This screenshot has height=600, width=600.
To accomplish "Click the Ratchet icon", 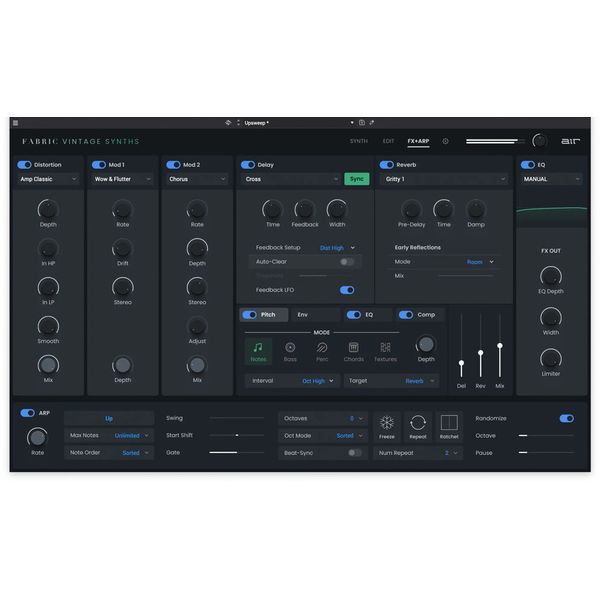I will pyautogui.click(x=449, y=423).
